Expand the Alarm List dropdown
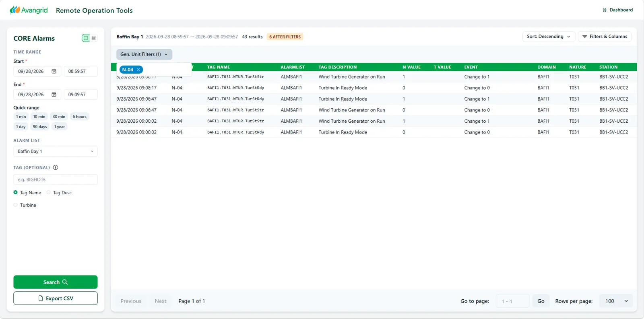 pyautogui.click(x=56, y=152)
